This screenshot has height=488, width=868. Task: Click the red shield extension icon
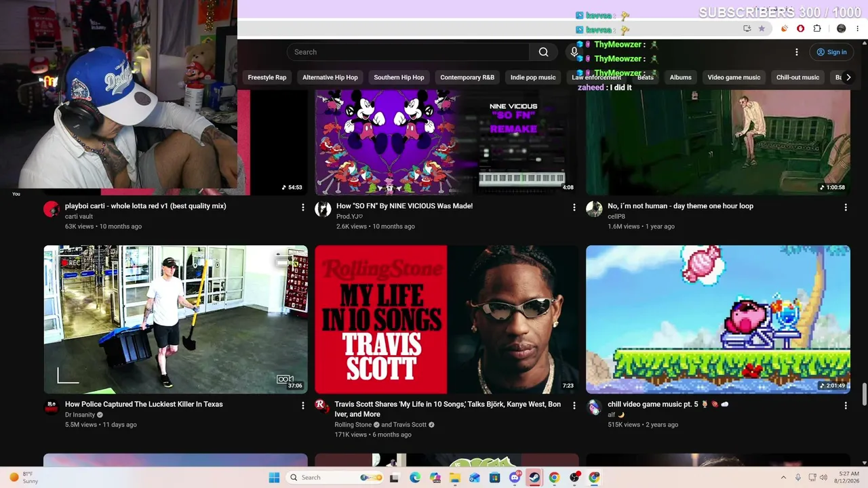click(801, 28)
